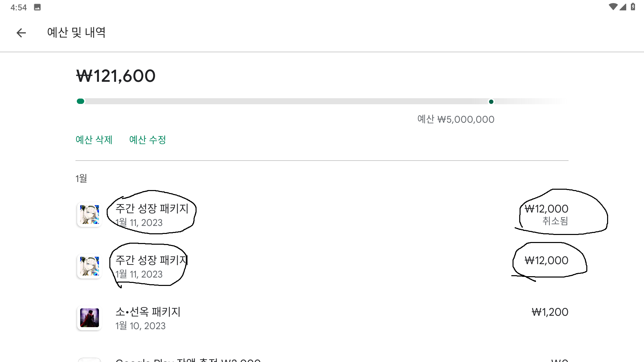This screenshot has height=362, width=644.
Task: Tap the 예산 및 내역 page title
Action: [x=76, y=33]
